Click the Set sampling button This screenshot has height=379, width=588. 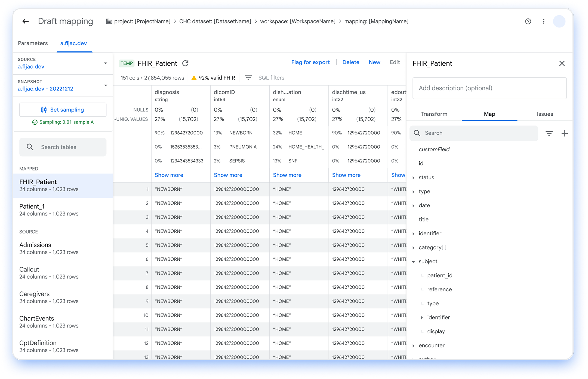point(63,110)
